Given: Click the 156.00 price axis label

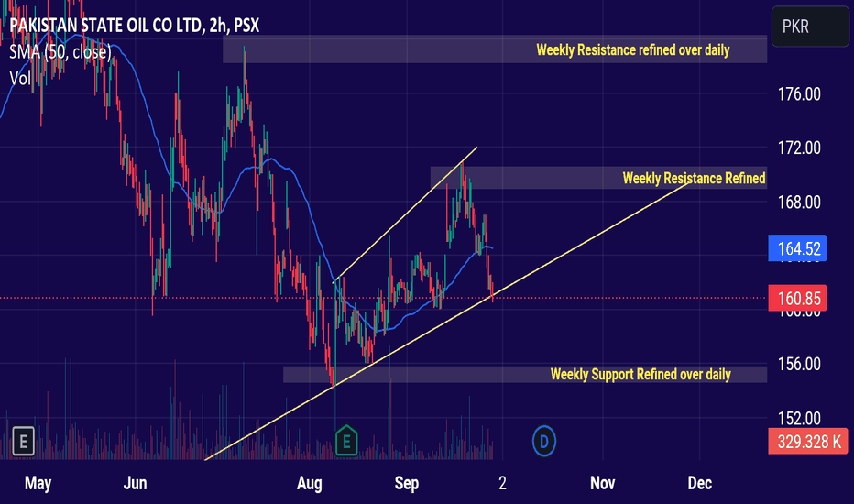Looking at the screenshot, I should click(799, 364).
